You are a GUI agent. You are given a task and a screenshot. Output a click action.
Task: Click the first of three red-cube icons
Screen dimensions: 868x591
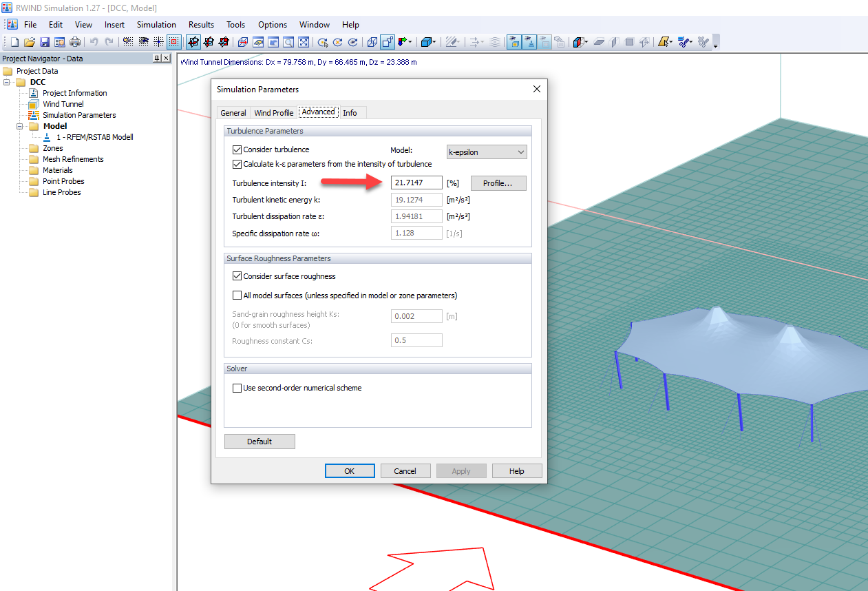[x=193, y=42]
